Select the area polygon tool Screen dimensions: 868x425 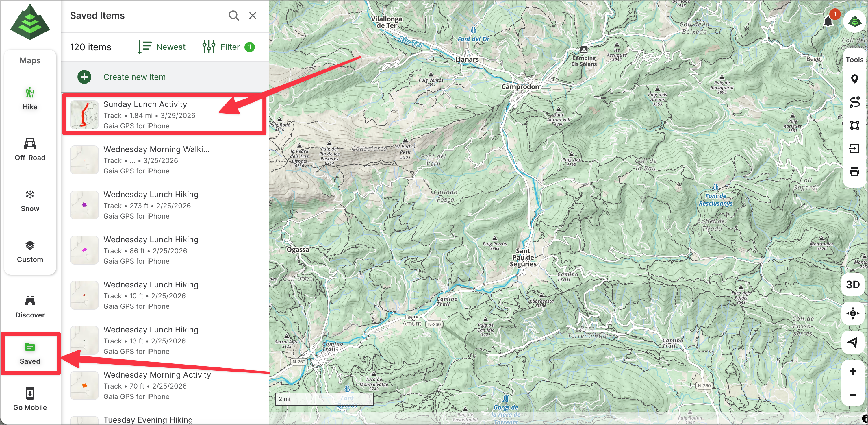tap(854, 125)
